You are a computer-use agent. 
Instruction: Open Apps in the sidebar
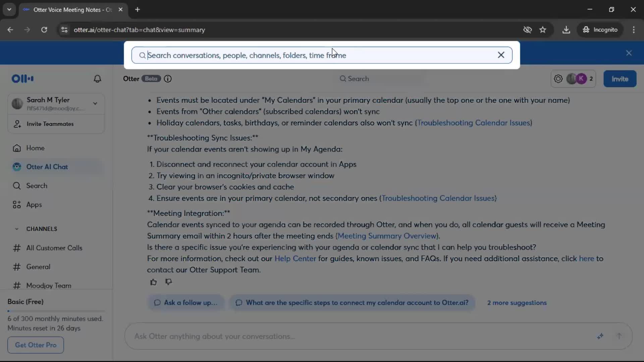pyautogui.click(x=56, y=204)
